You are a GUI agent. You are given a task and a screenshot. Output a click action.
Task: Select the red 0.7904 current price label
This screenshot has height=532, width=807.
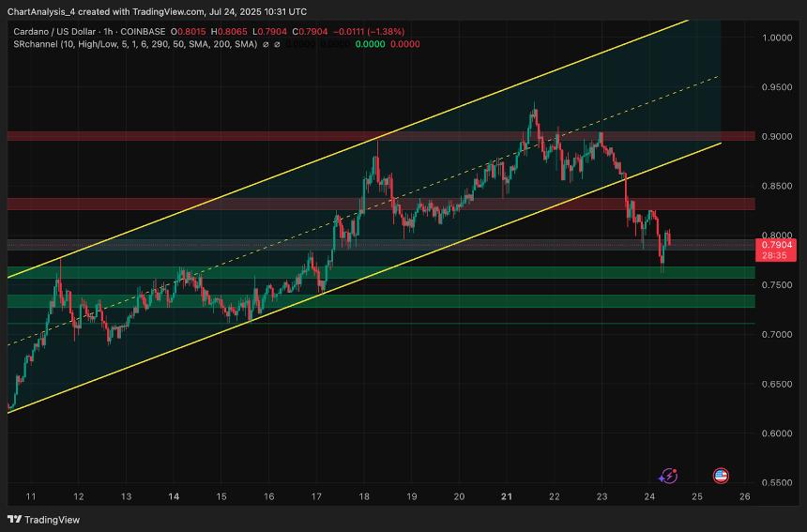click(x=777, y=245)
